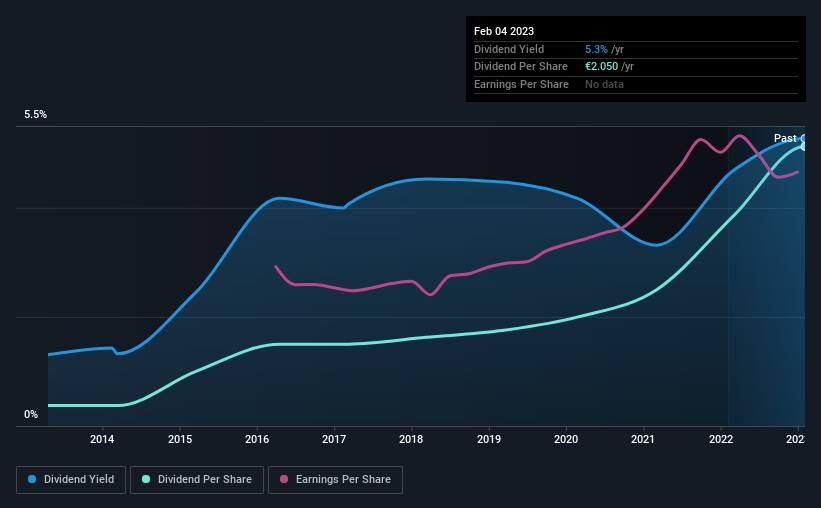Click the blue dot in Dividend Yield legend
Viewport: 821px width, 508px height.
32,480
